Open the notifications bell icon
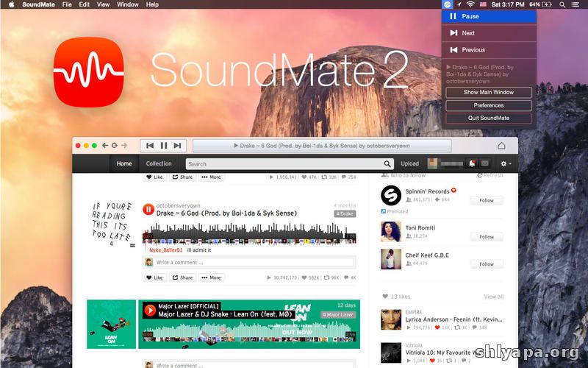 (x=471, y=163)
